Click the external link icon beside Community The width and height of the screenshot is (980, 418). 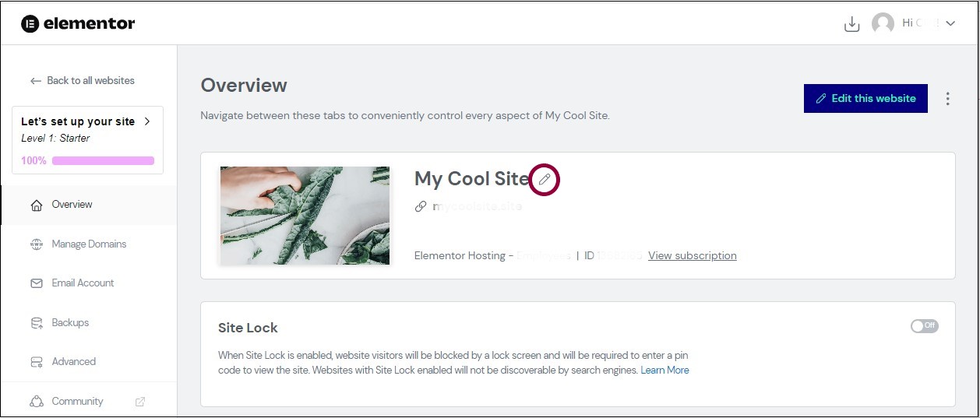tap(140, 402)
